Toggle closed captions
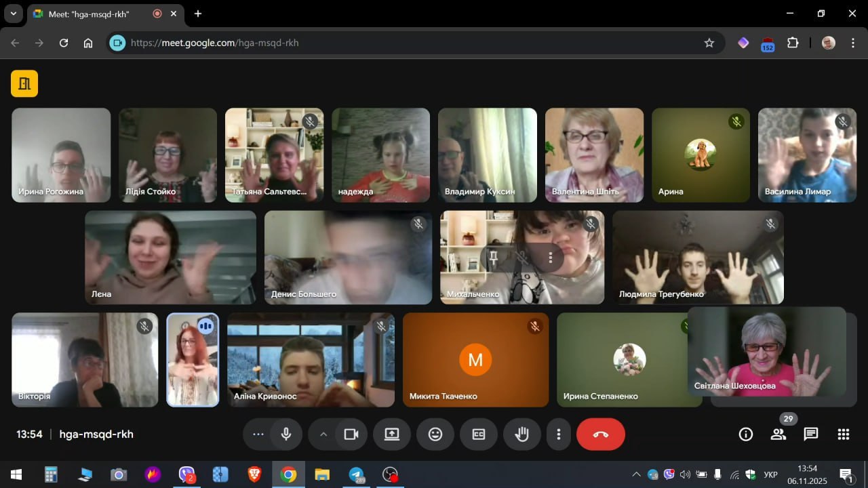Image resolution: width=868 pixels, height=488 pixels. [479, 434]
